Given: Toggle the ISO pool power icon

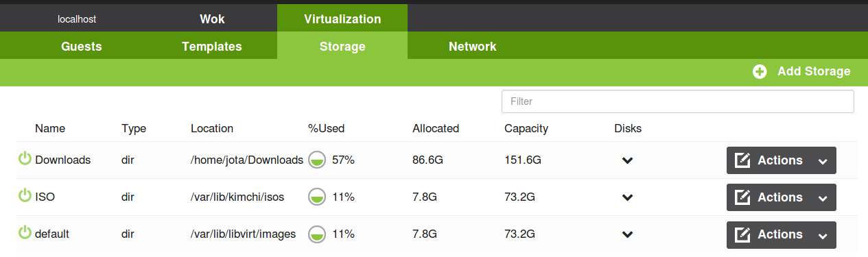Looking at the screenshot, I should 25,196.
